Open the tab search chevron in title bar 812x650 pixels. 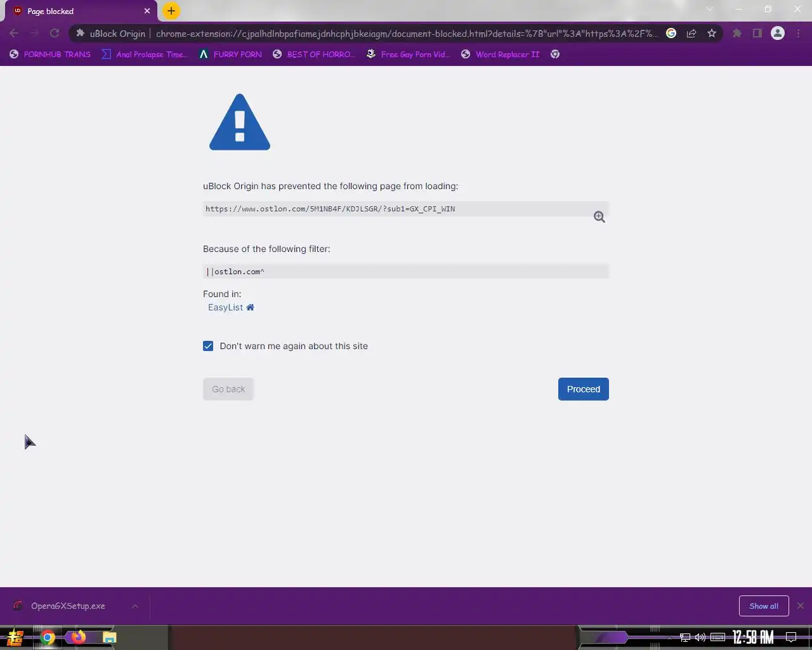[x=710, y=10]
